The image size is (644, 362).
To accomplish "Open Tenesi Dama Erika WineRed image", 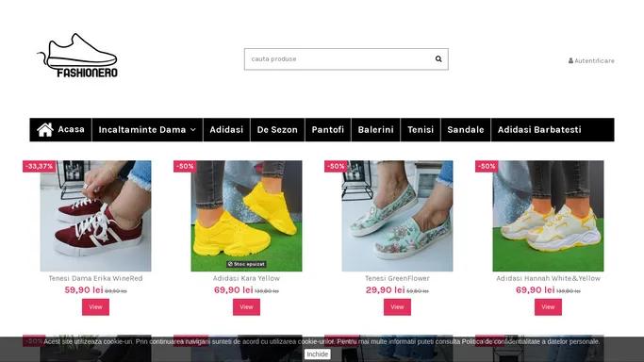I will (x=95, y=216).
